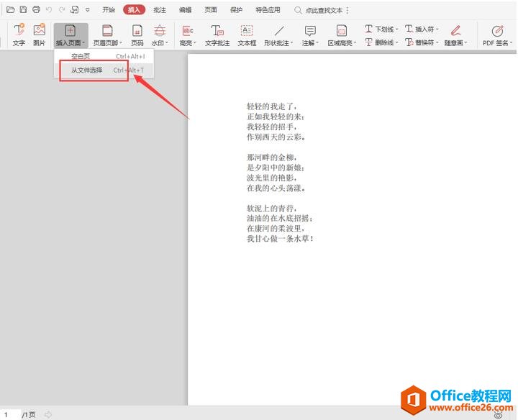518x420 pixels.
Task: Select the 文字批注 text annotation tool
Action: click(217, 35)
